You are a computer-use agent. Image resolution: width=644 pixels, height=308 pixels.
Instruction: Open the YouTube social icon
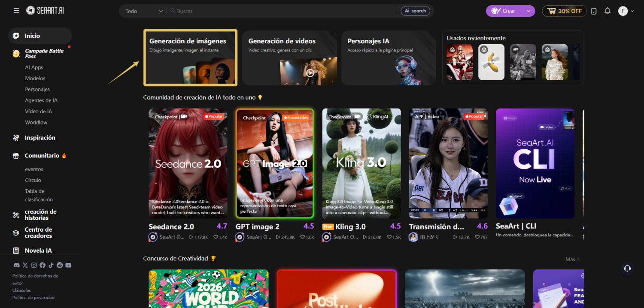click(68, 266)
